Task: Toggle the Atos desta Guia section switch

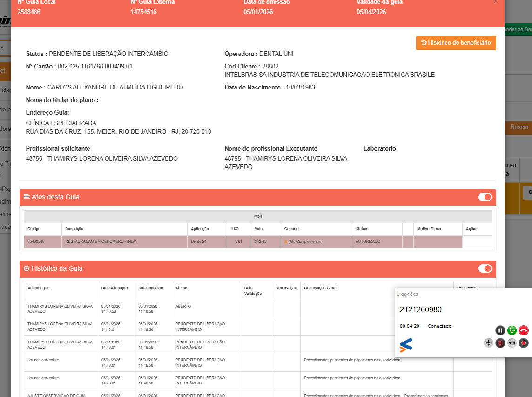Action: (x=485, y=197)
